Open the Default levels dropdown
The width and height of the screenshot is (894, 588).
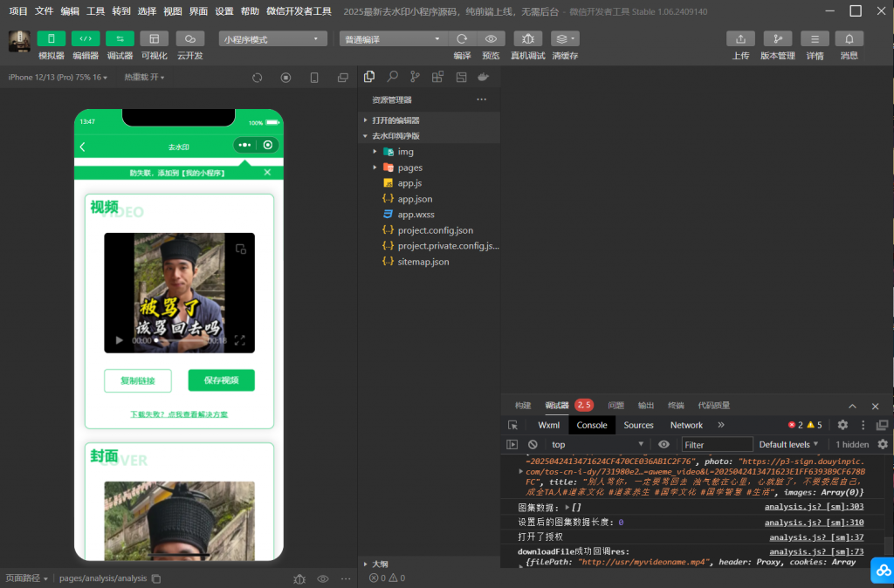pos(788,444)
